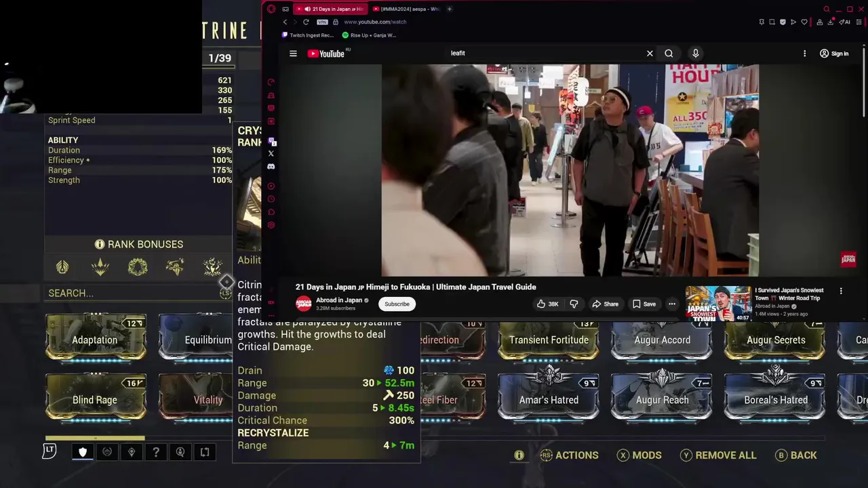Select the second rank bonus icon
Image resolution: width=868 pixels, height=488 pixels.
[100, 267]
